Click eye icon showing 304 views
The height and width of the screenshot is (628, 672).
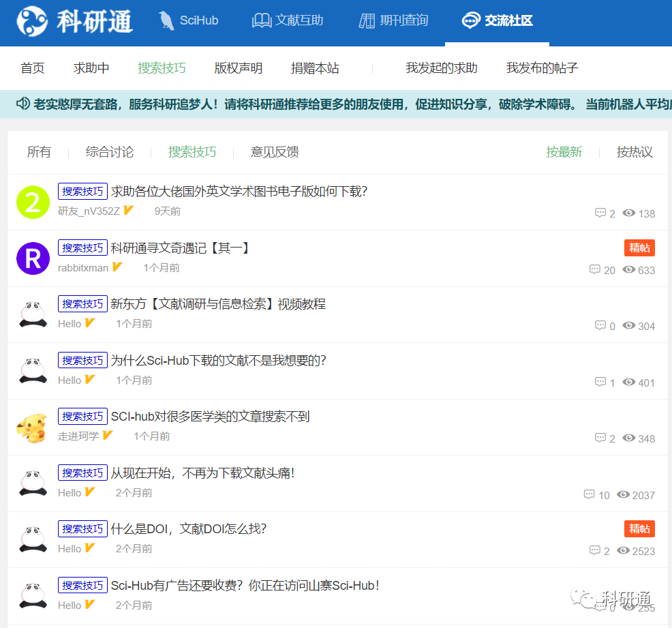click(628, 325)
